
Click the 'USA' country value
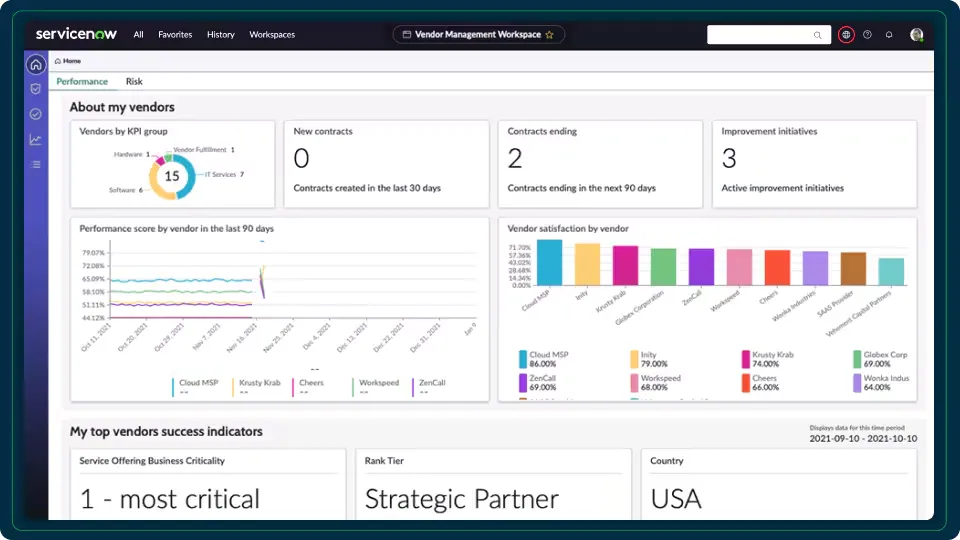(676, 499)
